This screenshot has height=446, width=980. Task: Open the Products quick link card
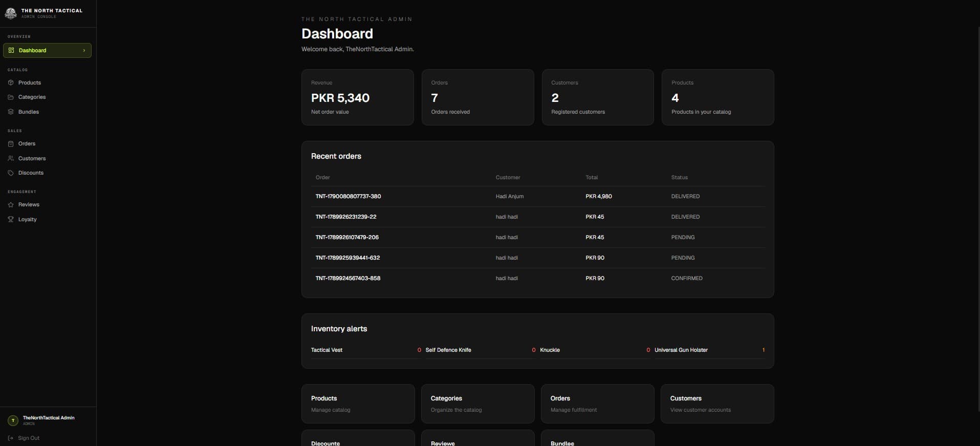click(x=358, y=403)
